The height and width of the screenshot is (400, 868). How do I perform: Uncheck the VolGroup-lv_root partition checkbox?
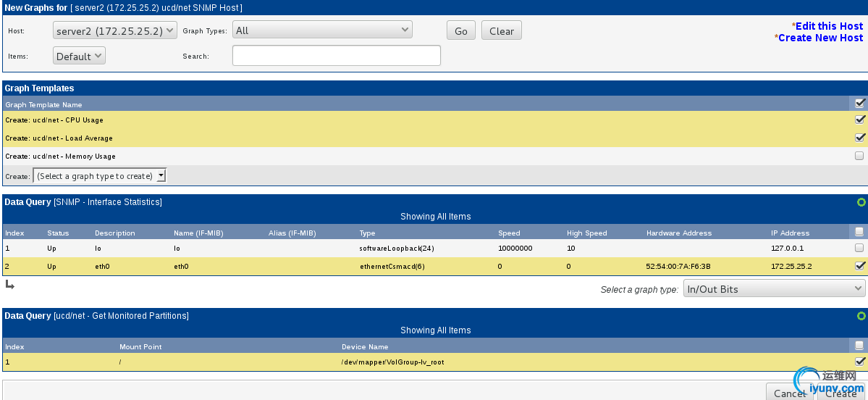tap(860, 361)
